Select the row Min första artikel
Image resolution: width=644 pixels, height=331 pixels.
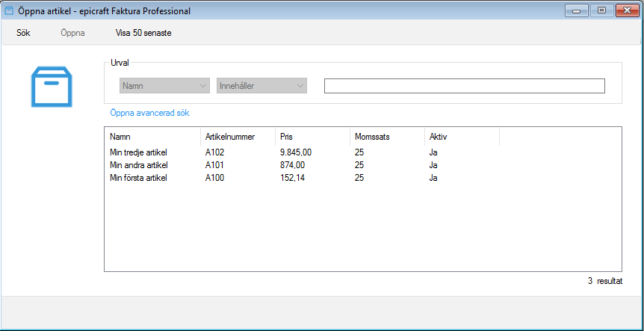(362, 178)
